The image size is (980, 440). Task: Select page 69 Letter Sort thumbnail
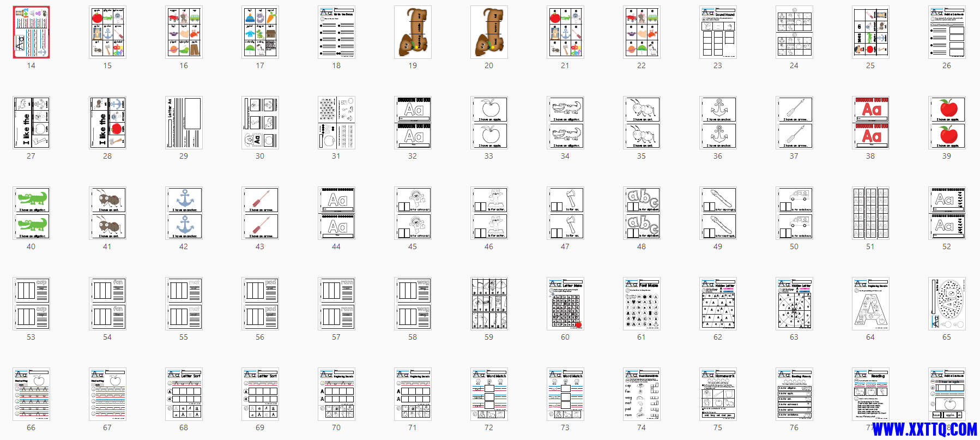(x=260, y=394)
